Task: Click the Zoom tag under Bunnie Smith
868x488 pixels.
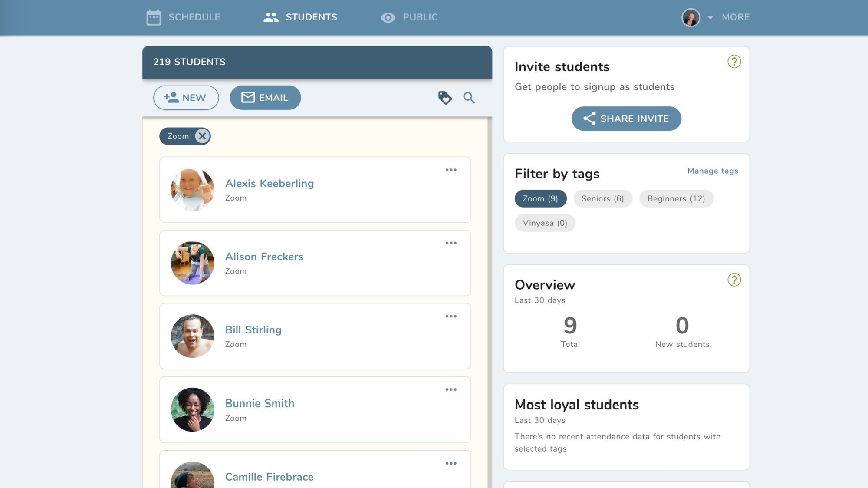Action: point(236,418)
